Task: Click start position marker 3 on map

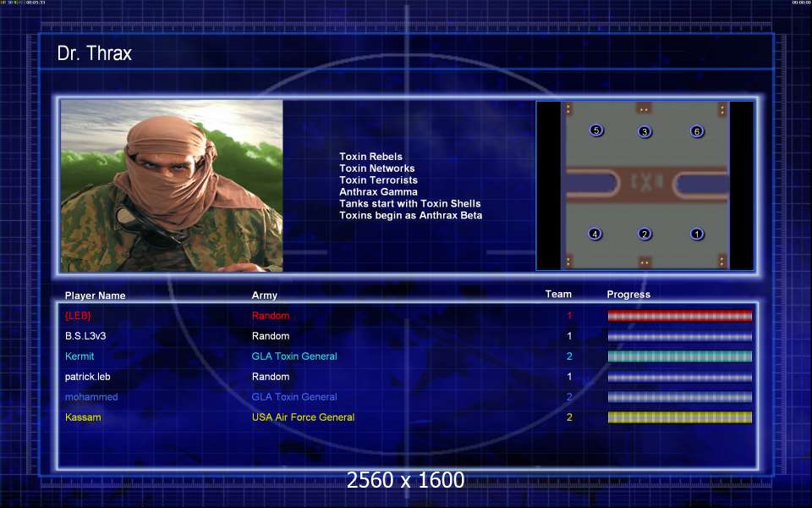Action: [645, 131]
